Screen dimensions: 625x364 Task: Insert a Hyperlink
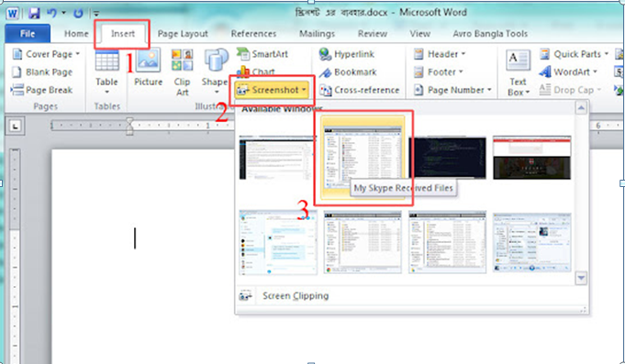(347, 54)
